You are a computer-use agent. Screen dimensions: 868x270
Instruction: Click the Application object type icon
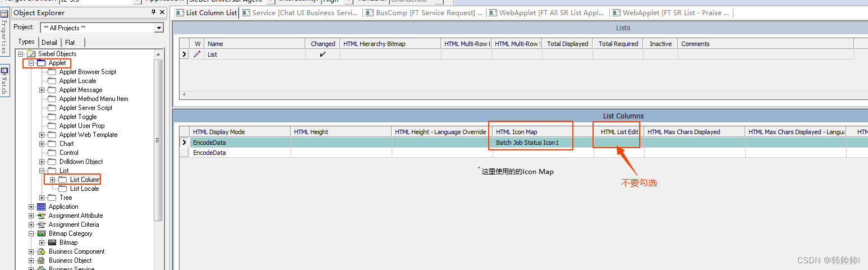pos(42,207)
